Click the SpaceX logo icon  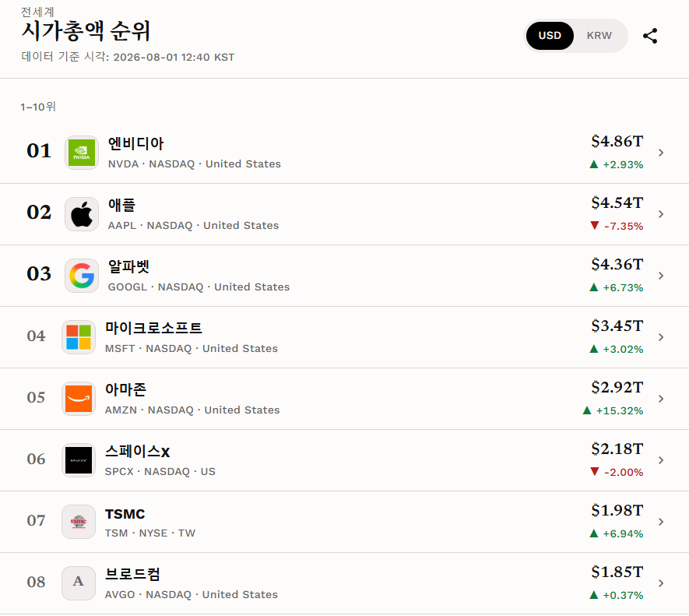coord(78,460)
